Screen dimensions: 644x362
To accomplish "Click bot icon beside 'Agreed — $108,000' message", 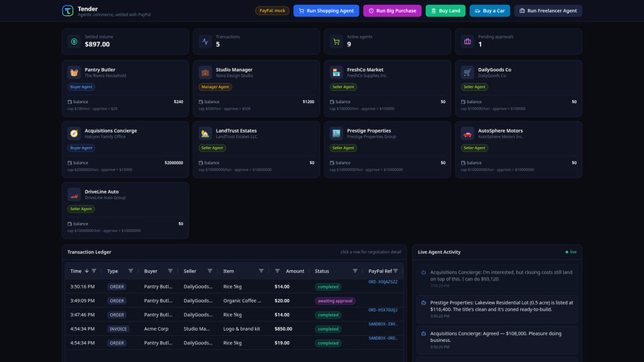I will click(423, 334).
